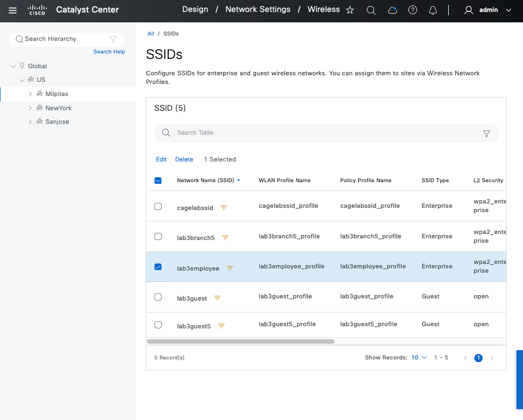This screenshot has height=420, width=523.
Task: Click the All breadcrumb link
Action: (x=151, y=34)
